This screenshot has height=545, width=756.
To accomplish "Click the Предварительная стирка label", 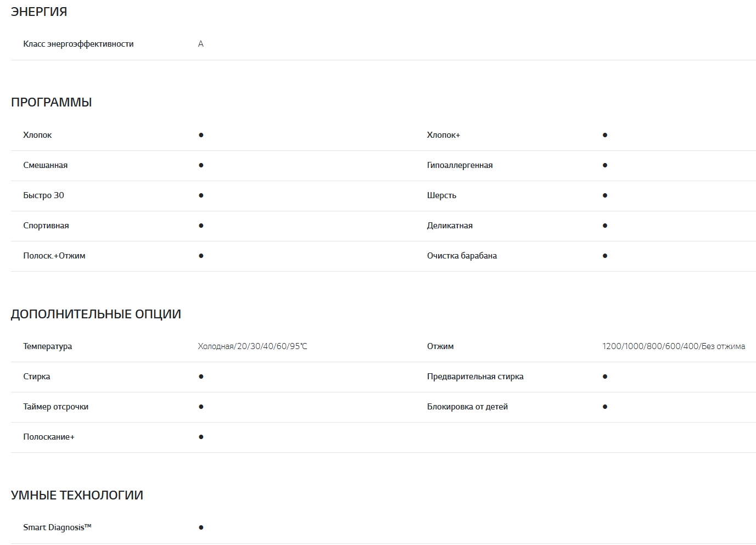I will point(475,377).
